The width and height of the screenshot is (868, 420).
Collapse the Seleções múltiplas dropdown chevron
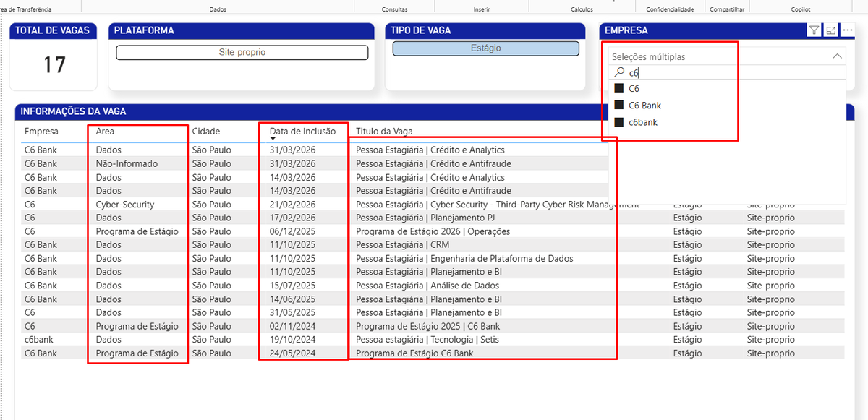[x=837, y=56]
